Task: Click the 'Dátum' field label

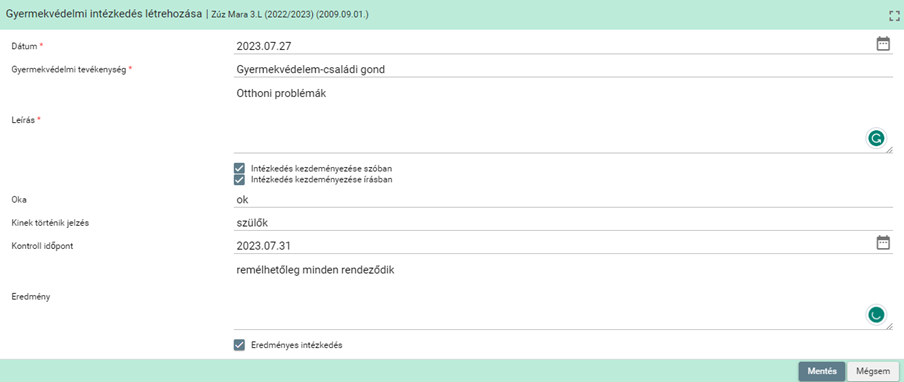Action: click(x=24, y=46)
